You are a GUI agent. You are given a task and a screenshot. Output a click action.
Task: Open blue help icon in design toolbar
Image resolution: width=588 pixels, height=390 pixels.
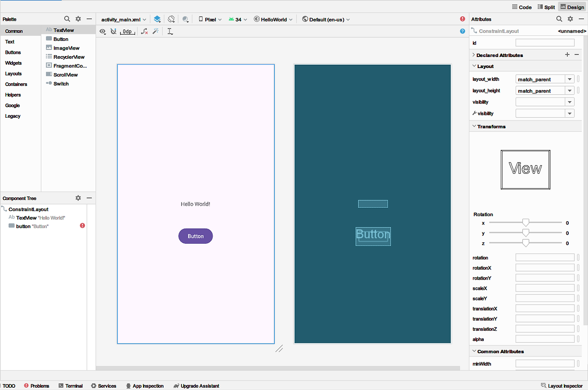tap(463, 31)
